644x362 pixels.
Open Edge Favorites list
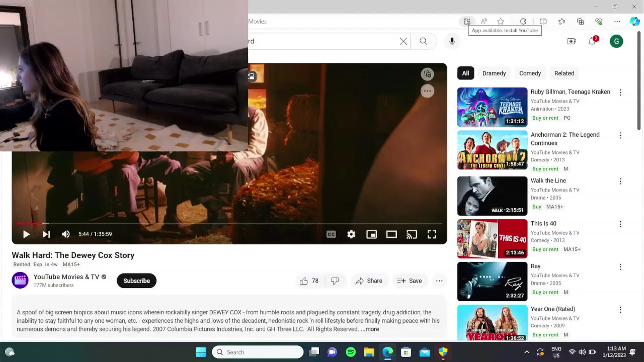point(562,21)
